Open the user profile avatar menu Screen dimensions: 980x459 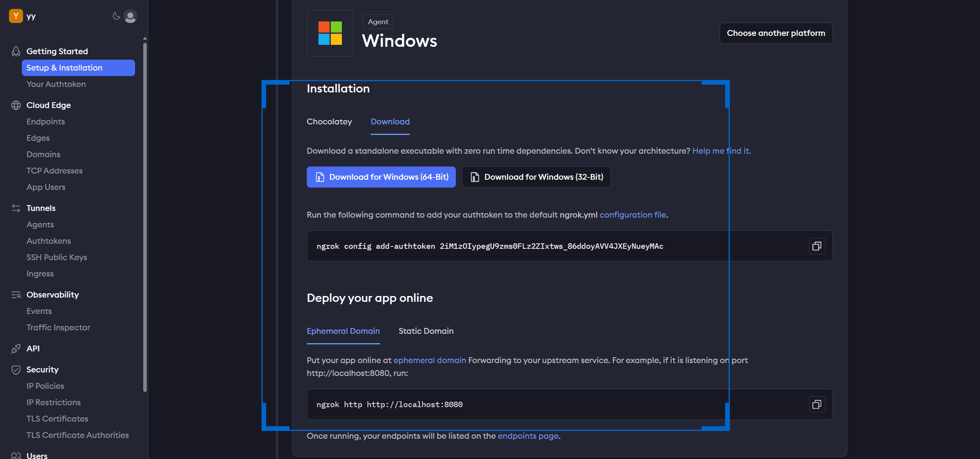click(130, 16)
